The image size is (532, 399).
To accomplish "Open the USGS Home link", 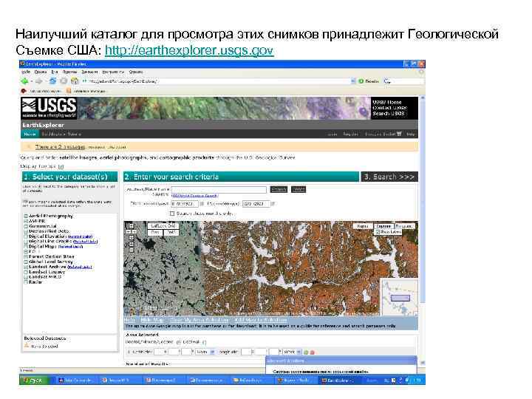I will (386, 102).
